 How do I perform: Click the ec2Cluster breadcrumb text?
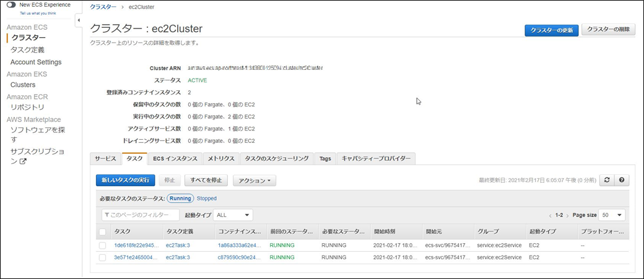point(141,7)
